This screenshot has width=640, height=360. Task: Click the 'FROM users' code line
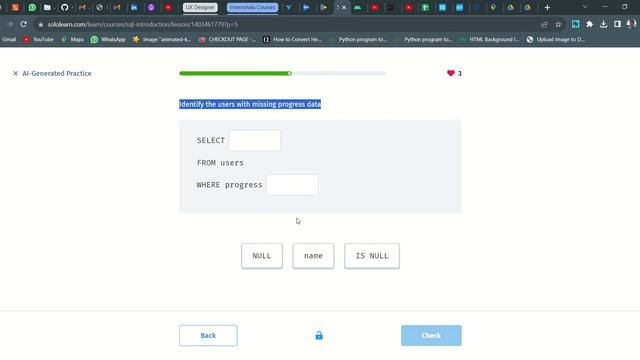click(220, 163)
